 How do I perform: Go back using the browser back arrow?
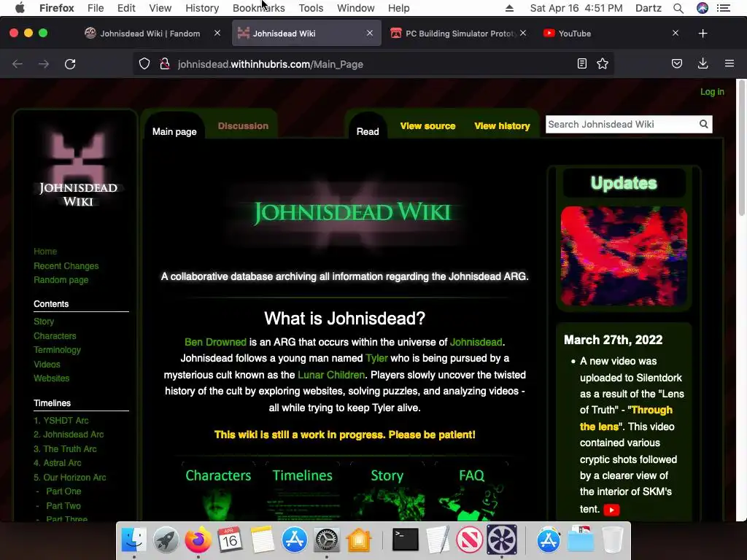(18, 64)
